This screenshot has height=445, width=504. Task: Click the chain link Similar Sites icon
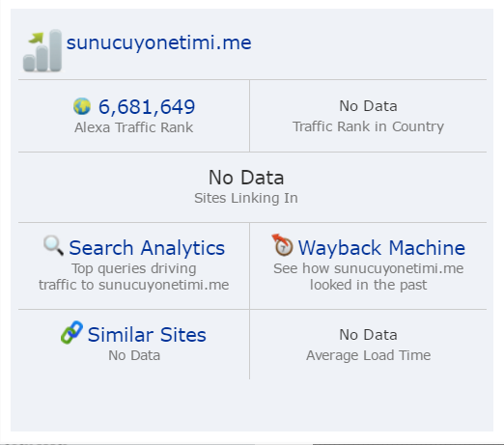[71, 332]
